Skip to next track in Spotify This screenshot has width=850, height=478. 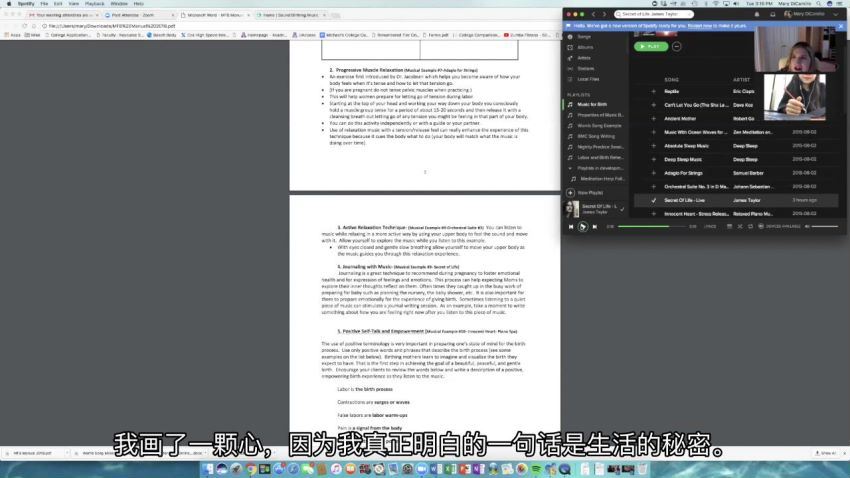(x=595, y=227)
